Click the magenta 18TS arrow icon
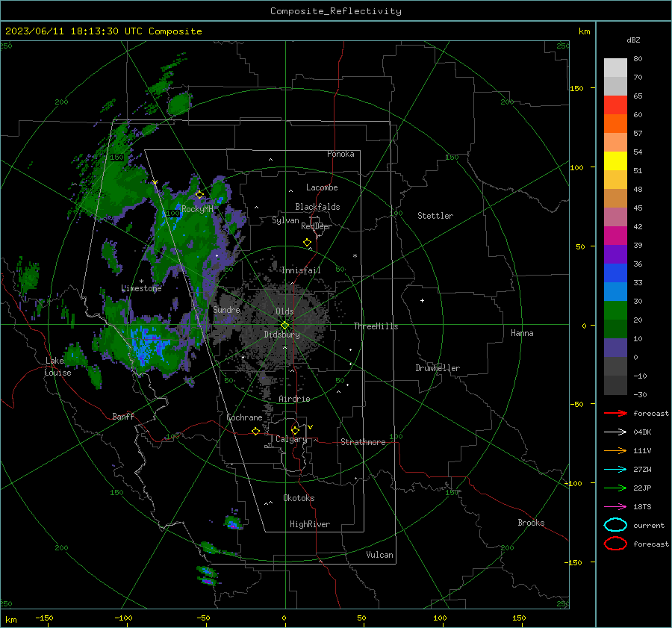This screenshot has height=628, width=672. tap(615, 507)
